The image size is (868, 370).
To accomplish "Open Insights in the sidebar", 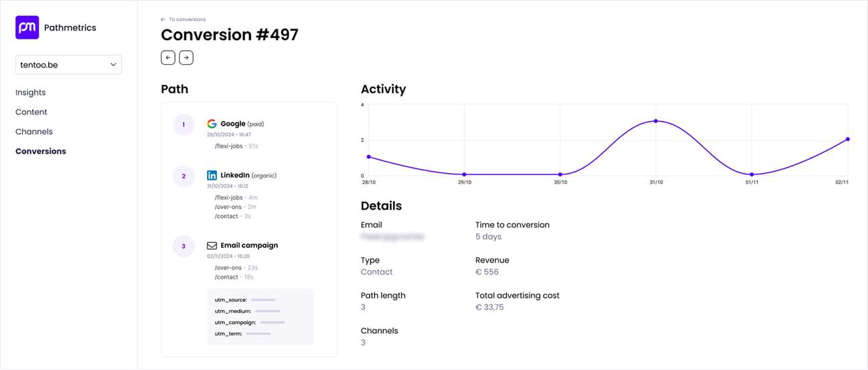I will [x=31, y=93].
